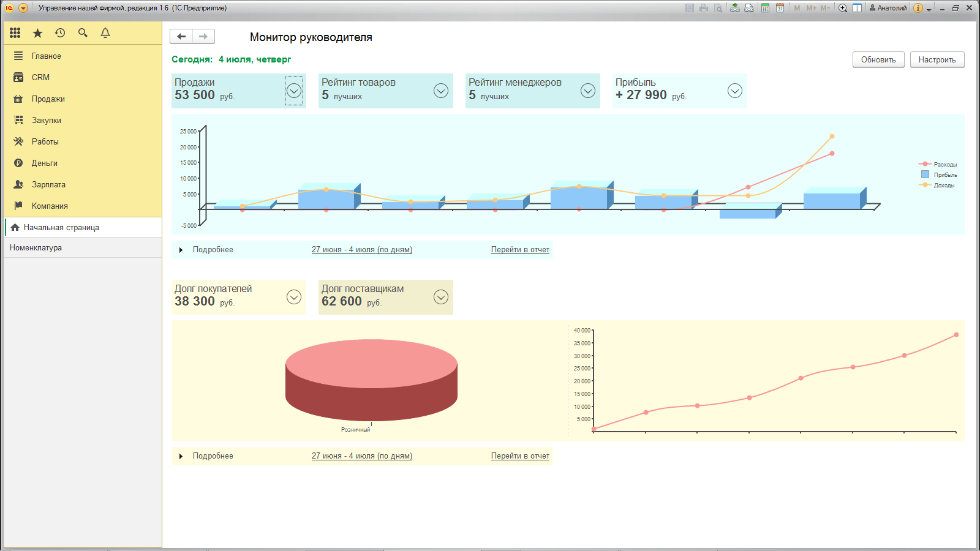Click the M+ memory button
This screenshot has height=551, width=980.
[811, 8]
